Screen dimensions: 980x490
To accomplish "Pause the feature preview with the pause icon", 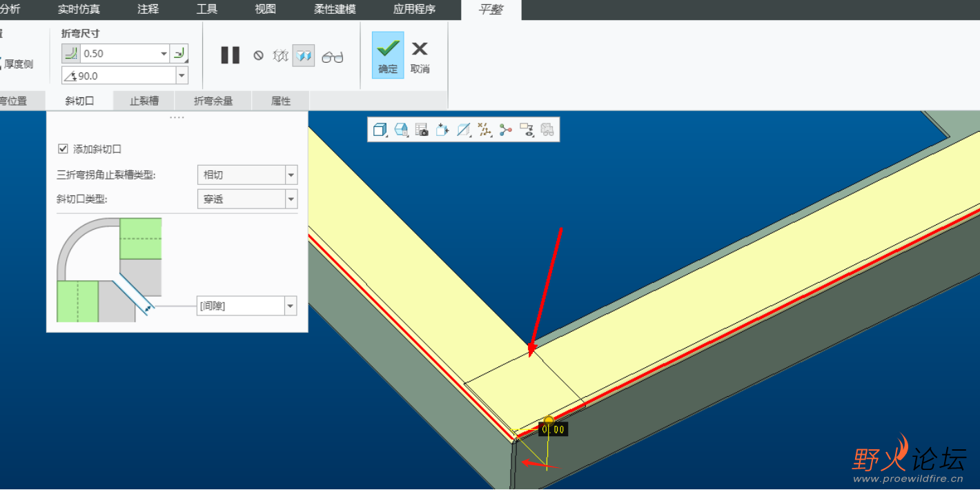I will click(230, 55).
